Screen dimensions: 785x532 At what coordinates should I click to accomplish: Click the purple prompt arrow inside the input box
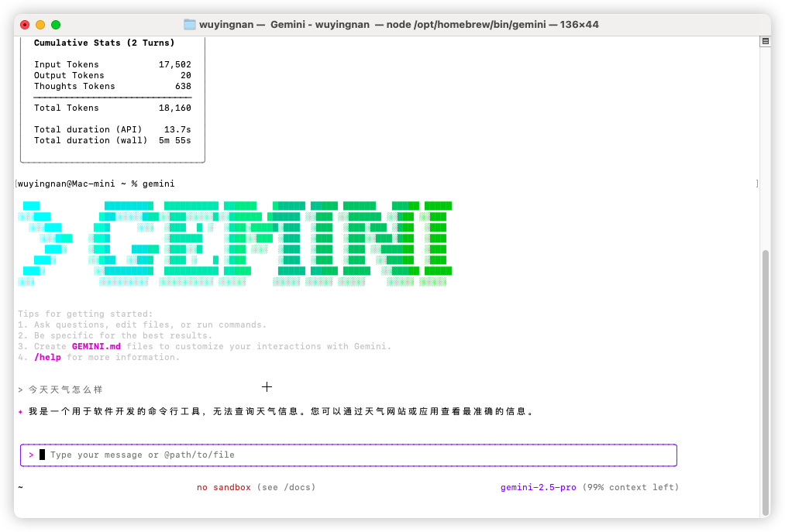[30, 455]
